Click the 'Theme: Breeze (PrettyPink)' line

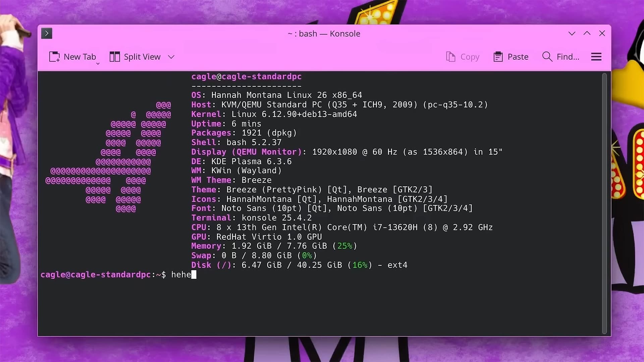(312, 189)
